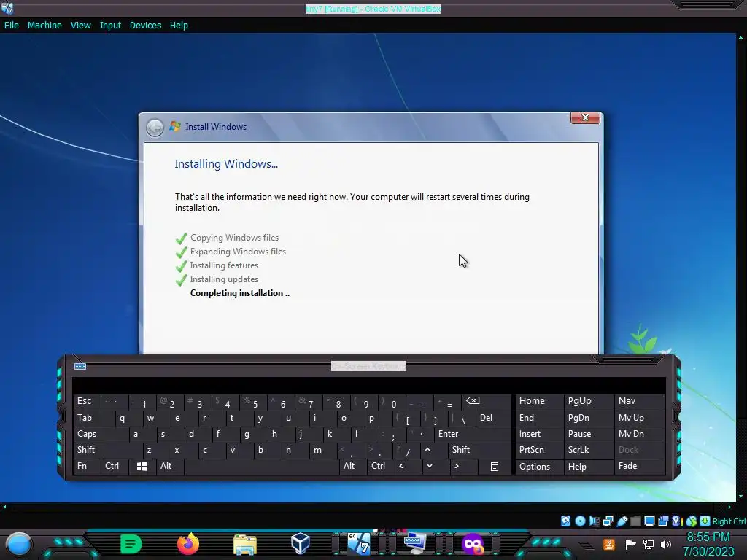The height and width of the screenshot is (560, 747).
Task: Click the context menu key on keyboard
Action: [495, 467]
